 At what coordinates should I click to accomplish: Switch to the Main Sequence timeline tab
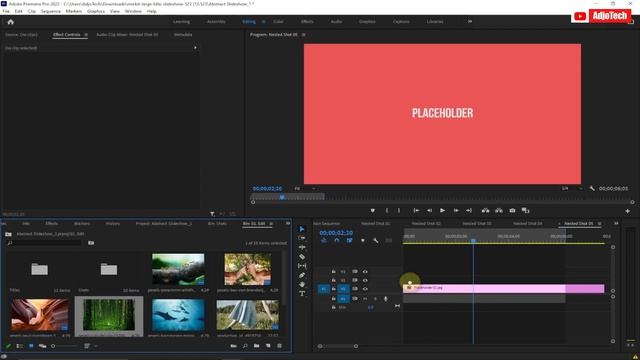tap(326, 224)
